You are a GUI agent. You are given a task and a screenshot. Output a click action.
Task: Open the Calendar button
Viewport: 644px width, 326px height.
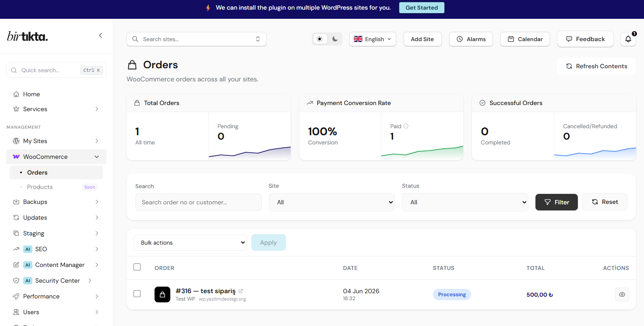[x=525, y=39]
